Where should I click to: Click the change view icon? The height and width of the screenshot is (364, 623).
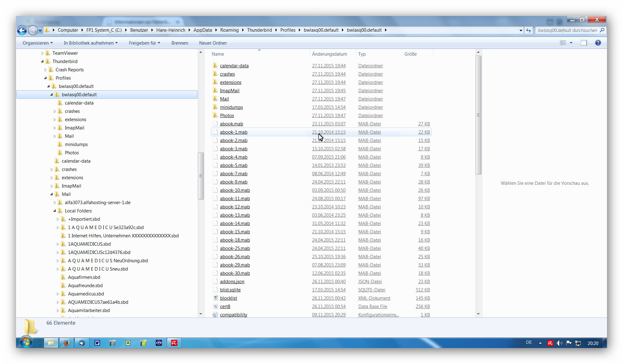click(x=563, y=43)
